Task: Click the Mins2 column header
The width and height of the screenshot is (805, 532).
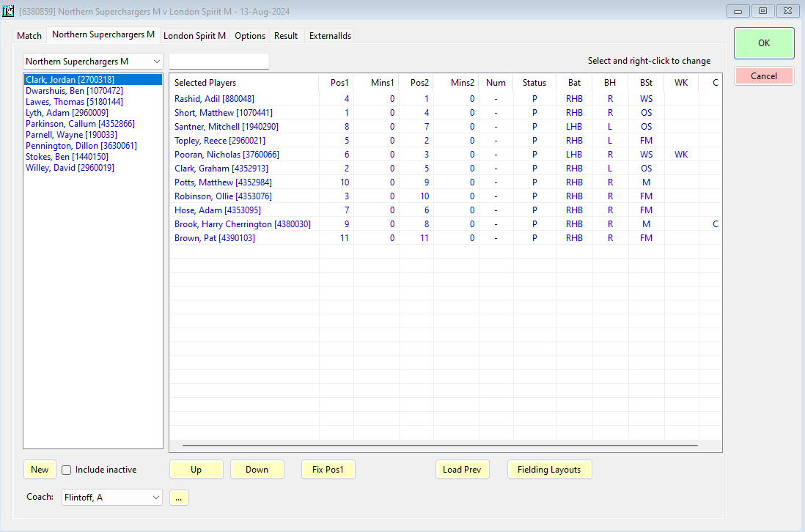Action: coord(457,83)
